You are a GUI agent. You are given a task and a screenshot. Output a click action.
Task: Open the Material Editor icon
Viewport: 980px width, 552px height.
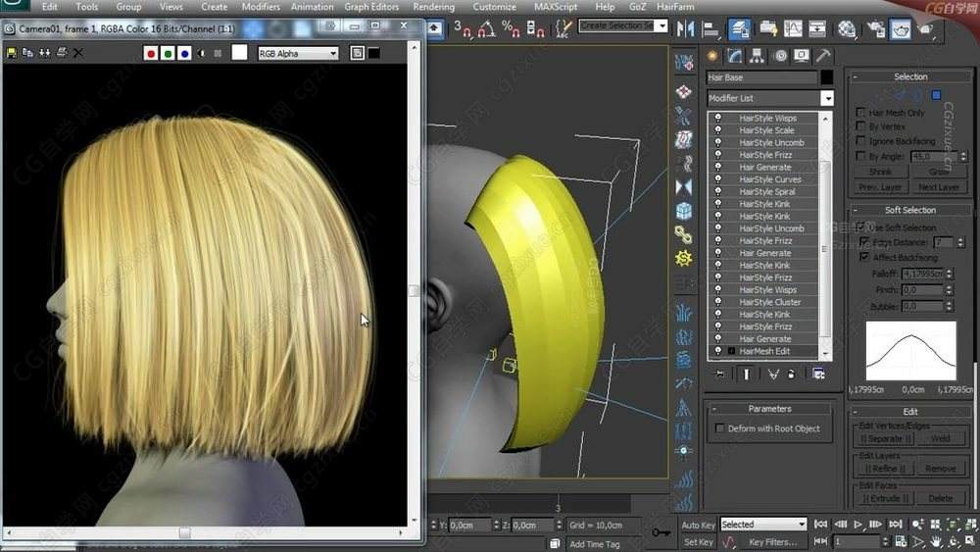click(x=847, y=28)
